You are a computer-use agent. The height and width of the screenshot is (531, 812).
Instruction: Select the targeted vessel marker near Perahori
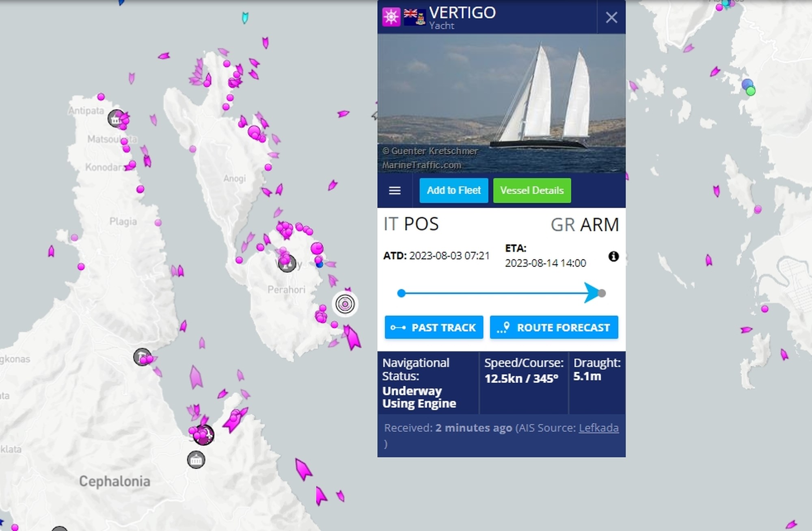(x=345, y=304)
